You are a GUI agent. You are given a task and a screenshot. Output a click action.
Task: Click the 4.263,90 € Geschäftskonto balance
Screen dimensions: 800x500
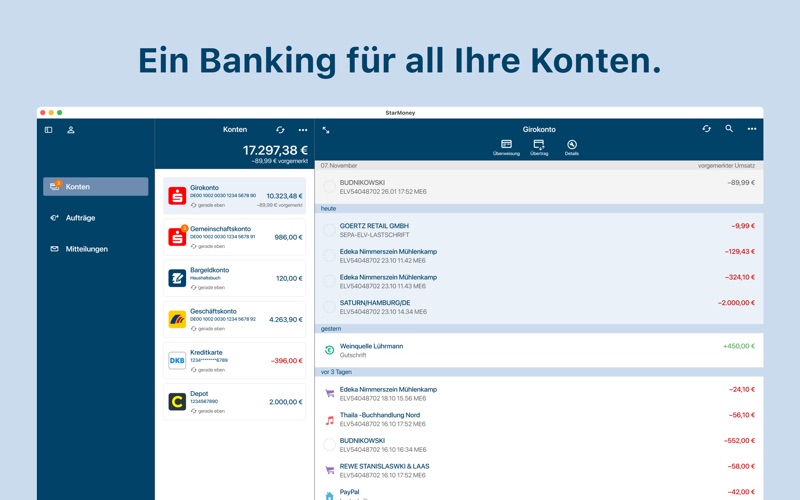click(286, 319)
